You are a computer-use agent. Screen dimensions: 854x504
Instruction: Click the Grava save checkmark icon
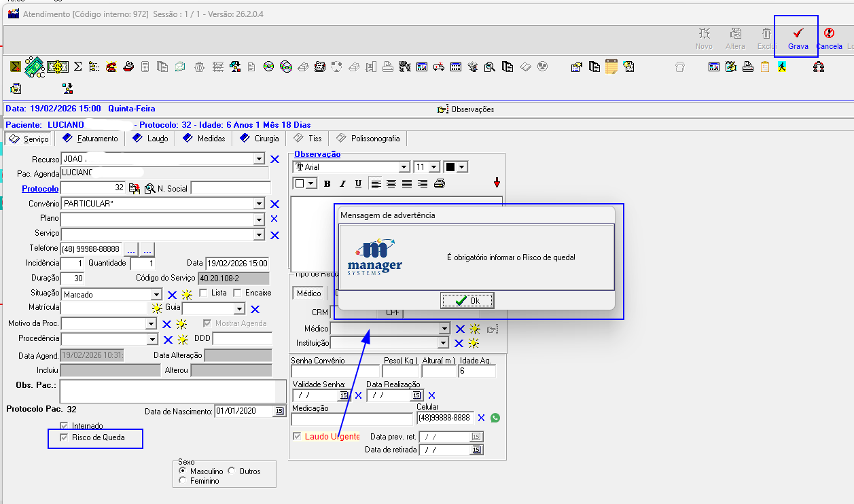tap(798, 33)
